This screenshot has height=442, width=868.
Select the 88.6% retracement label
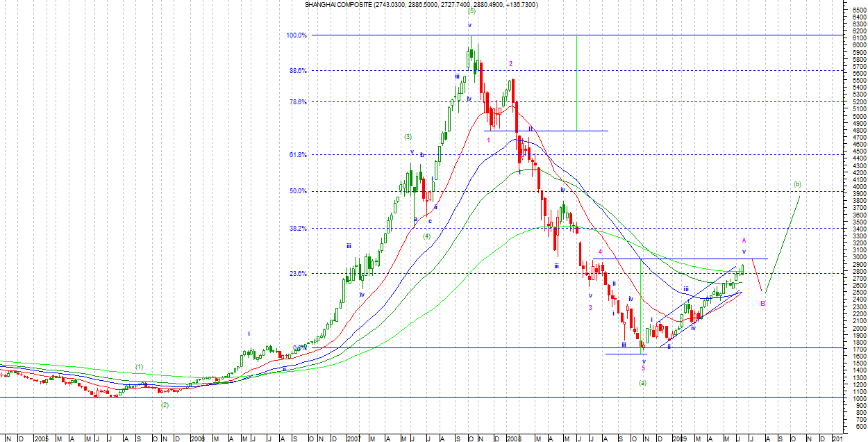point(298,70)
